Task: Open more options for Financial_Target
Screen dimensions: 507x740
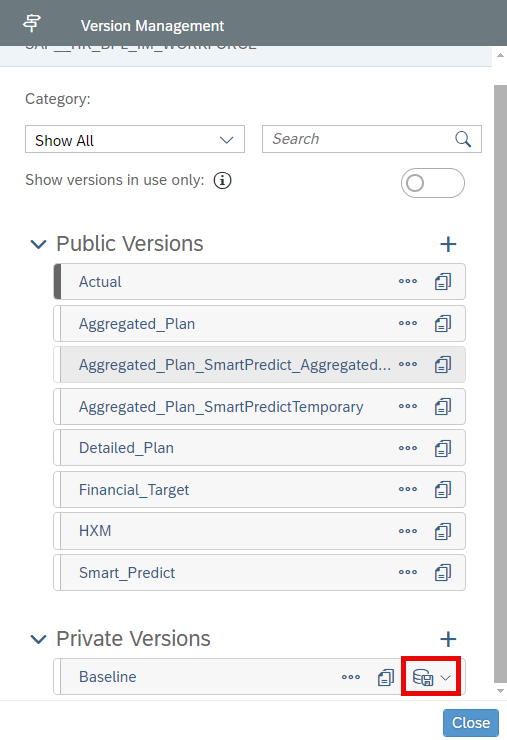Action: pos(408,489)
